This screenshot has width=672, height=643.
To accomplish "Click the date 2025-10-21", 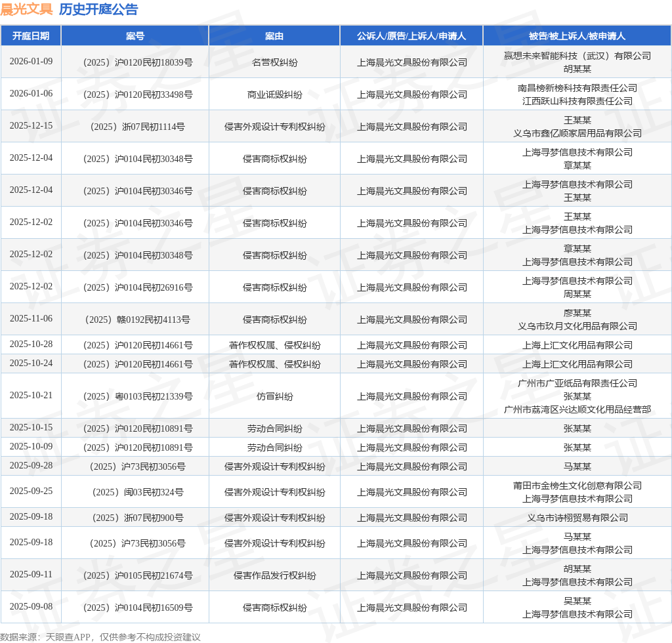I will pyautogui.click(x=31, y=395).
